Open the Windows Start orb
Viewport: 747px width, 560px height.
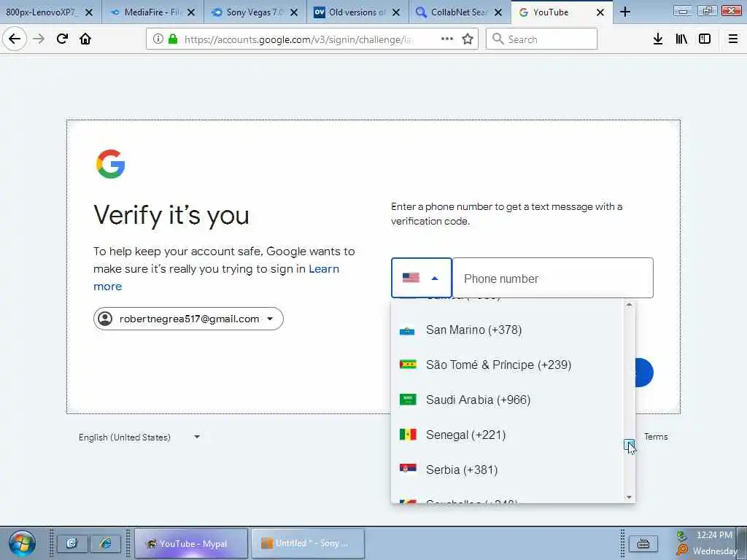tap(22, 544)
